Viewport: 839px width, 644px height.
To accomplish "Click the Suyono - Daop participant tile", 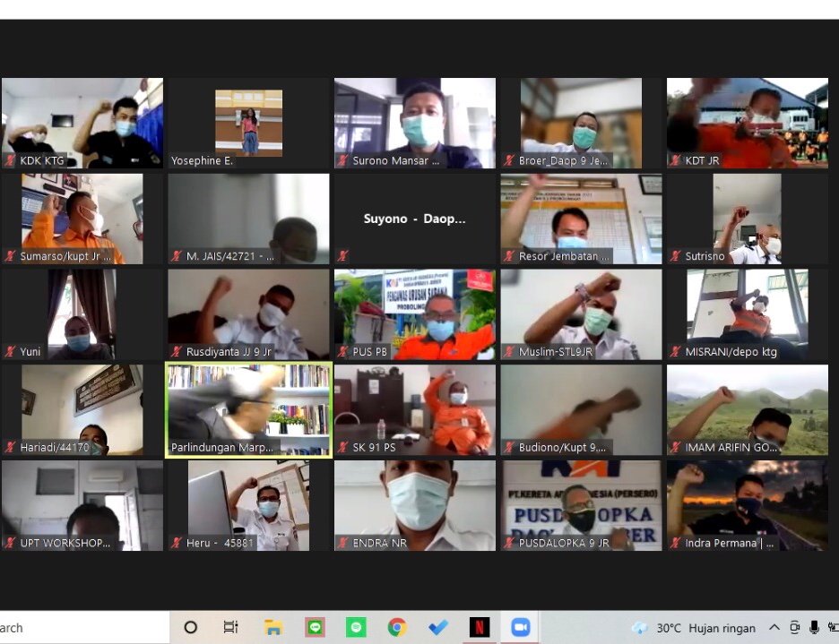I will [x=414, y=219].
